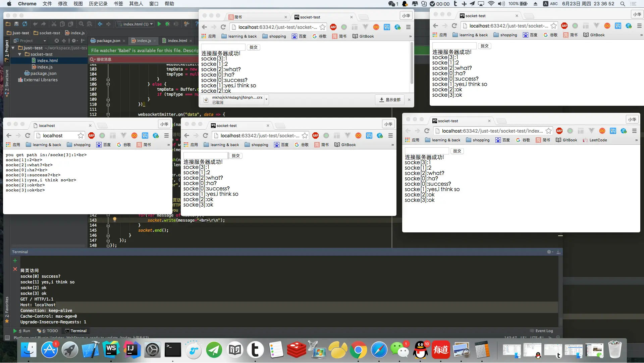Click the LeetCode bookmark link
Screen dimensions: 644x363
click(x=598, y=140)
